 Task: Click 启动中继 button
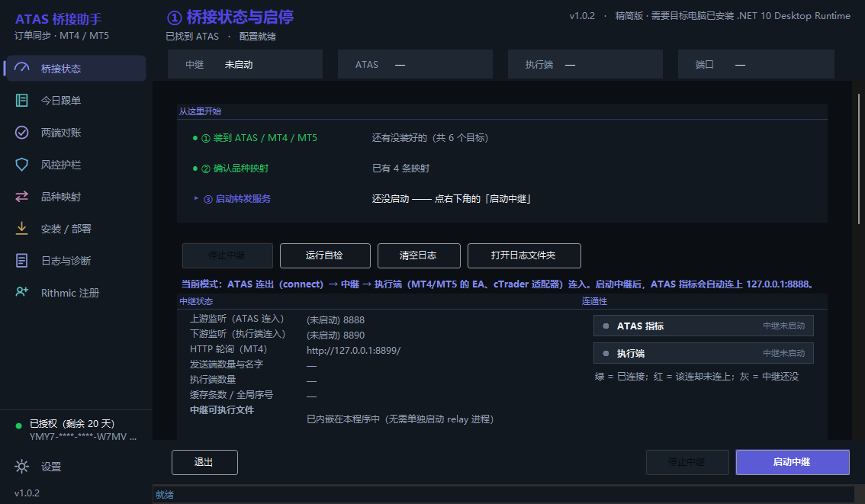point(793,462)
